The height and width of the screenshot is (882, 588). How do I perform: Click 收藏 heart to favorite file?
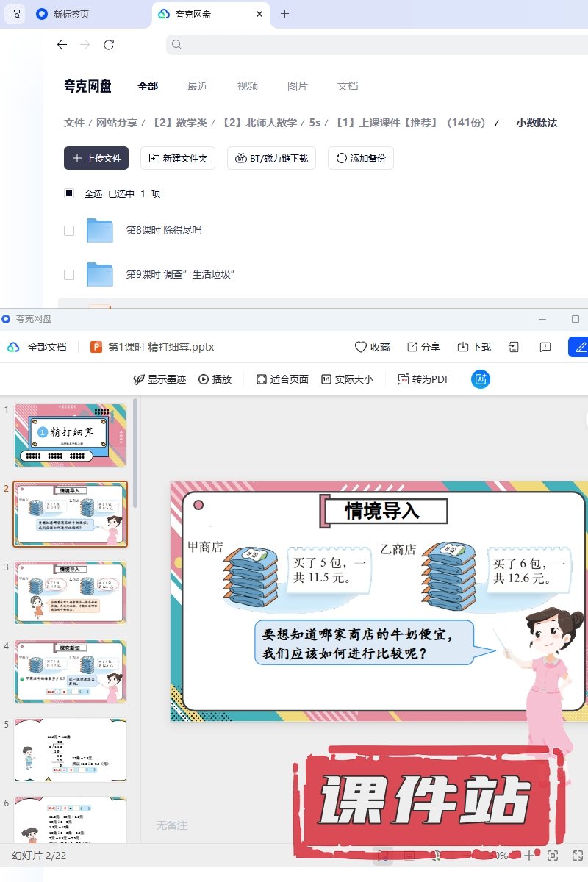(x=372, y=347)
